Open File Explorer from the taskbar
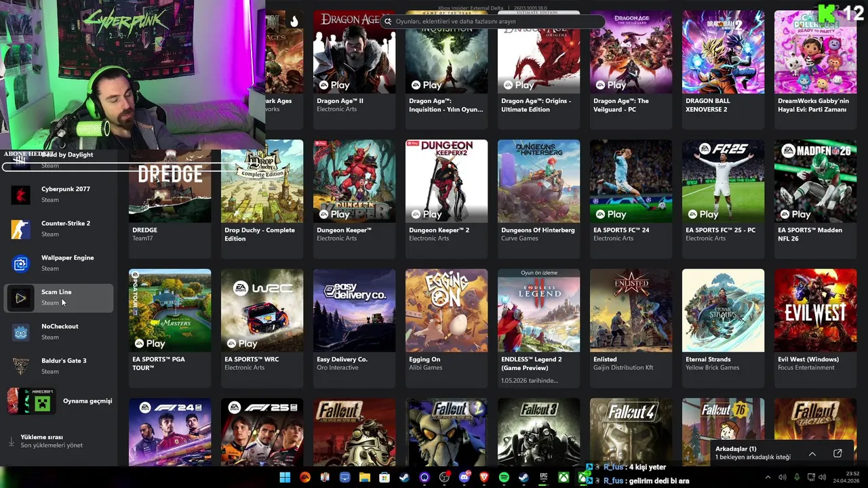Viewport: 868px width, 488px height. tap(365, 478)
